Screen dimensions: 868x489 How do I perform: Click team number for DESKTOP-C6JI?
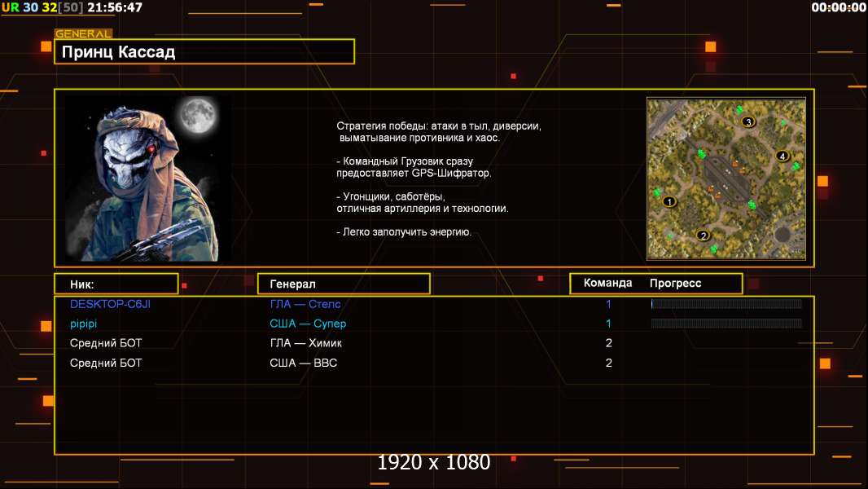608,304
